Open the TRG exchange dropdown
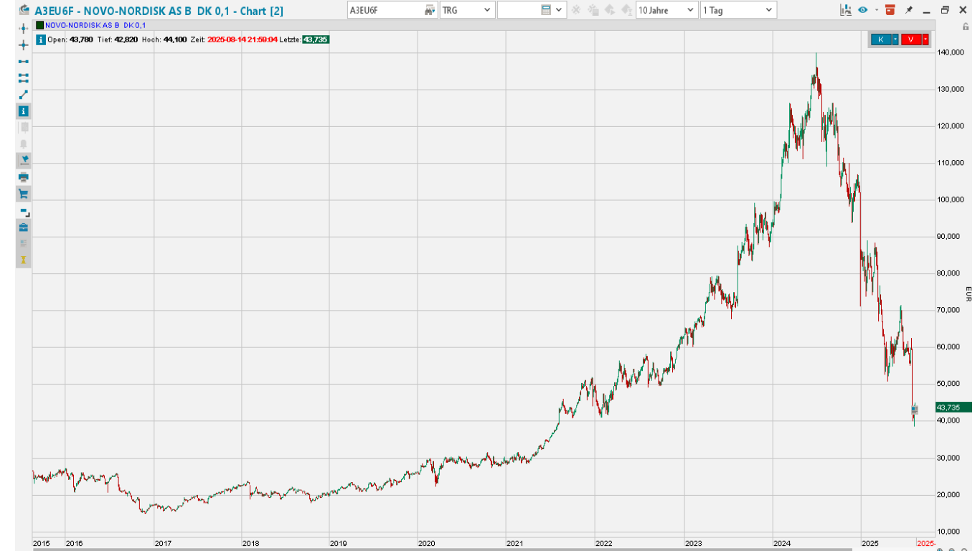Screen dimensions: 980x551 [x=468, y=10]
